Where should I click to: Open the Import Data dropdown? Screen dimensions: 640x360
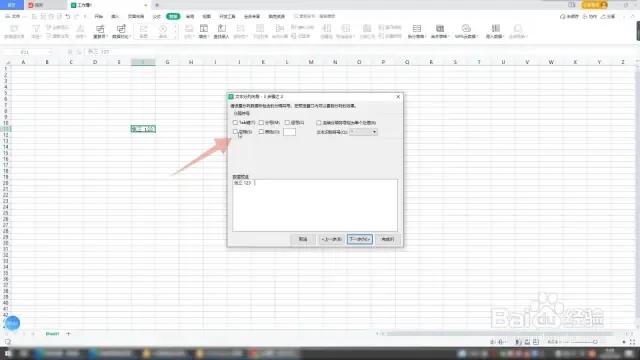pyautogui.click(x=495, y=31)
